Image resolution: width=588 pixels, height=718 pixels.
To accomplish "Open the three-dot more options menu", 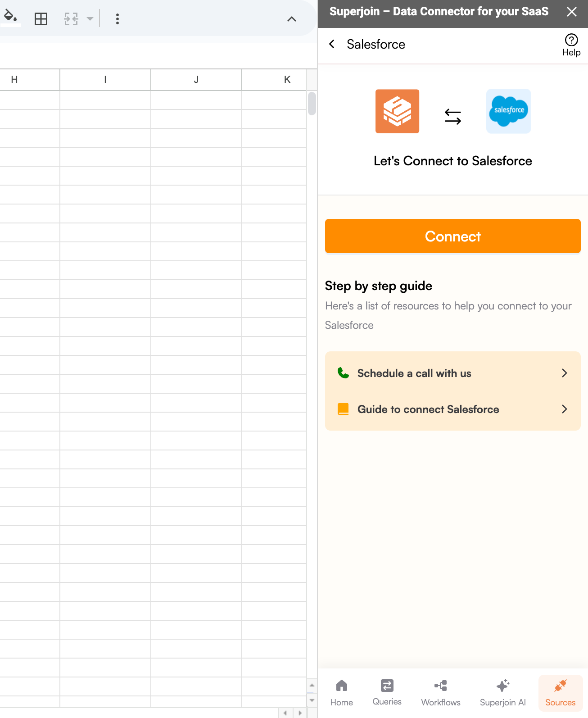I will [117, 19].
